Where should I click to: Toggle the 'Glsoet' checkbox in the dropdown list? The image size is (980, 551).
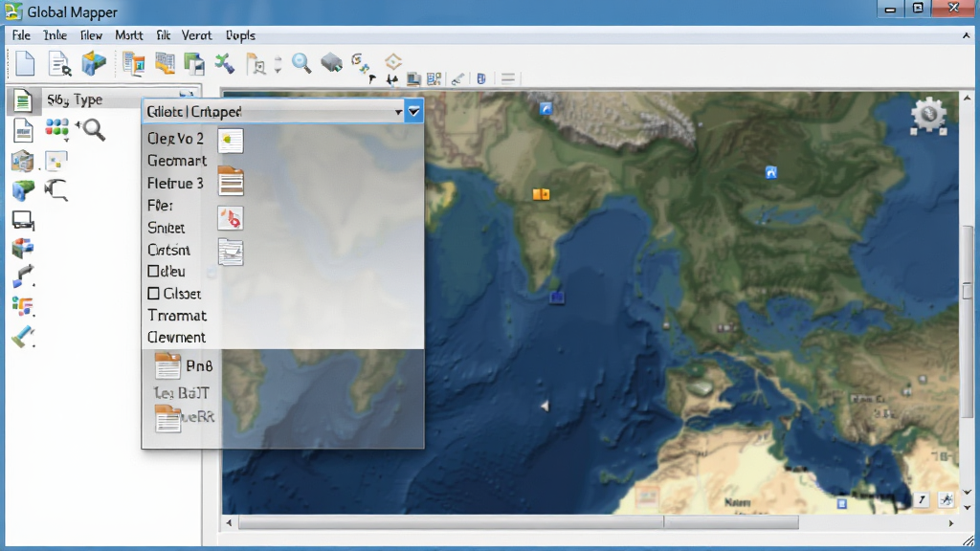[x=153, y=294]
